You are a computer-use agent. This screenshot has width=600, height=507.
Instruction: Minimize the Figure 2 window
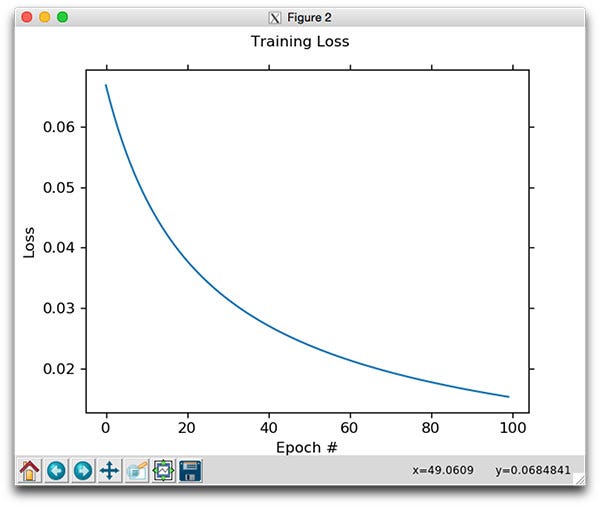pos(45,17)
